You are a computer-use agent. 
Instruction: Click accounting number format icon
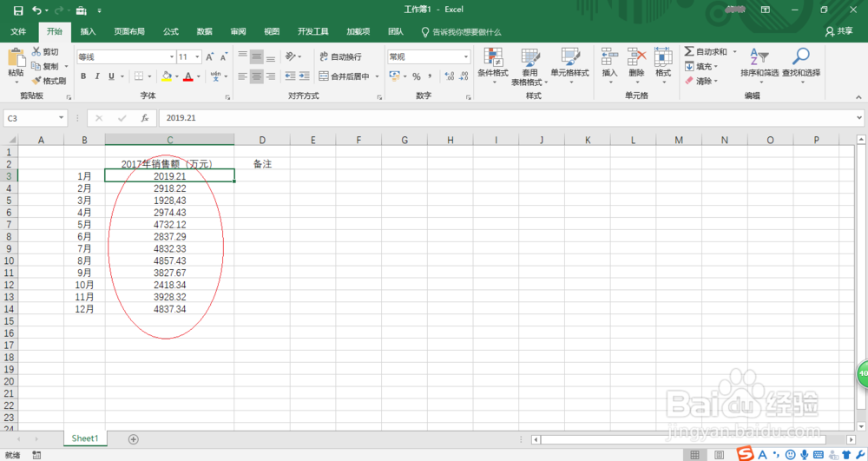click(394, 76)
